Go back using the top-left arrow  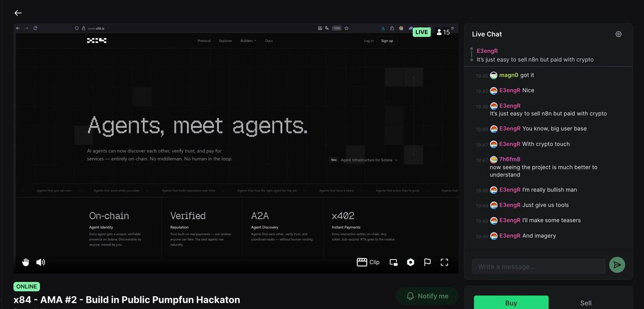pyautogui.click(x=18, y=13)
